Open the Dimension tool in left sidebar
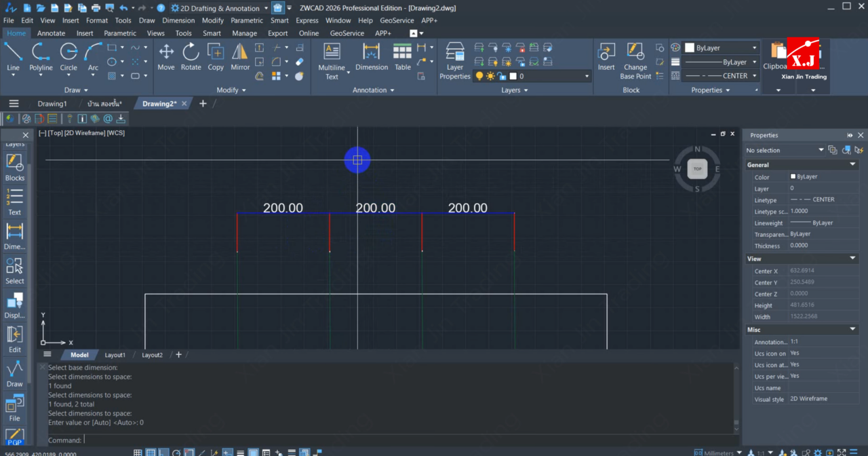 click(x=14, y=235)
